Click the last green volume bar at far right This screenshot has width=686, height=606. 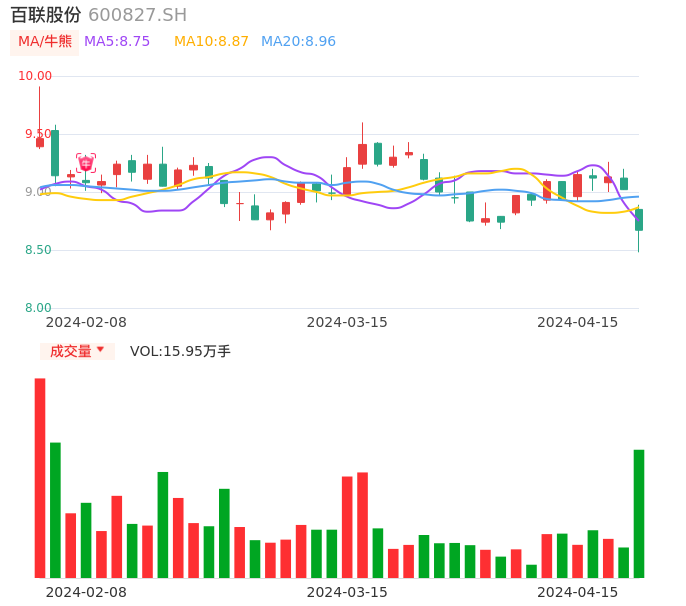pos(638,513)
